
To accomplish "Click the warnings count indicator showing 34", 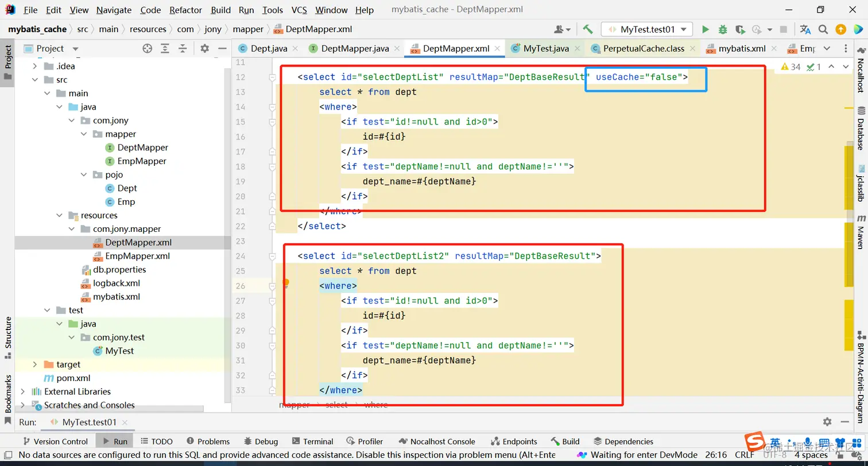I will coord(790,67).
